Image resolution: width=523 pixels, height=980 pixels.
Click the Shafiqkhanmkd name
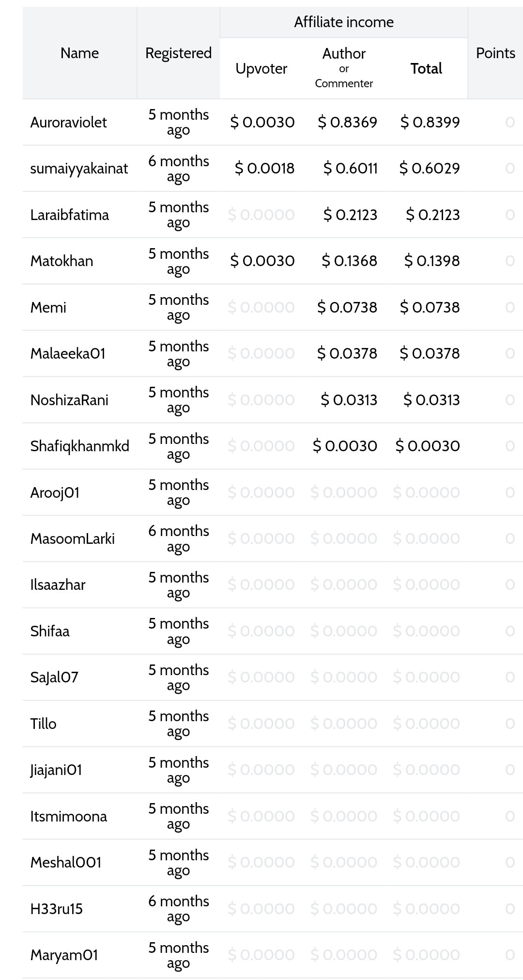[79, 446]
